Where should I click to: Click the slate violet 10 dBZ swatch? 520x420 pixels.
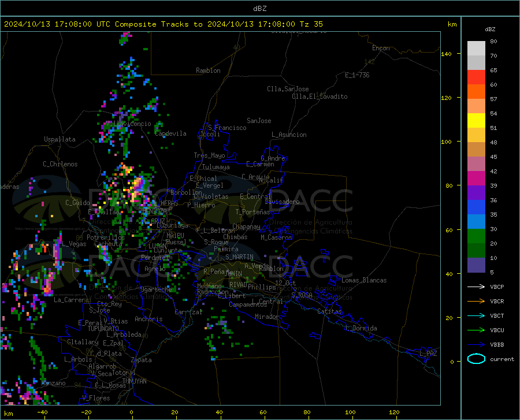[476, 265]
